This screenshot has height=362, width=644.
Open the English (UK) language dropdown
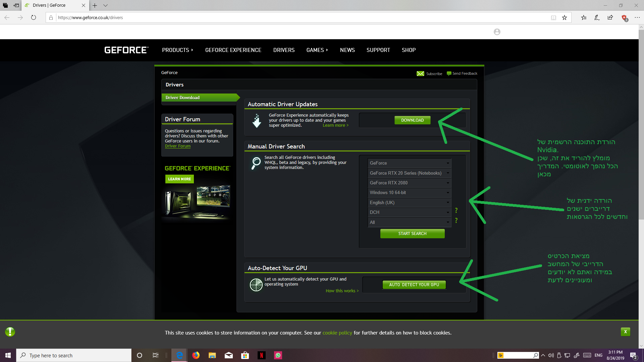(x=409, y=203)
